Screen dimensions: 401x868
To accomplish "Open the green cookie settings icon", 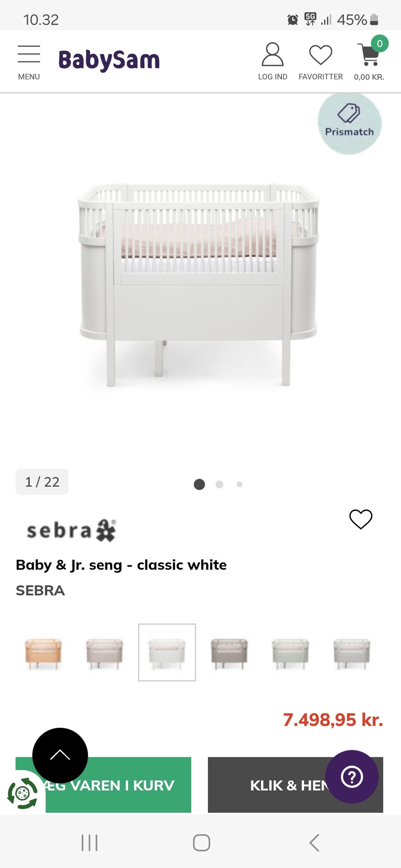I will click(23, 793).
